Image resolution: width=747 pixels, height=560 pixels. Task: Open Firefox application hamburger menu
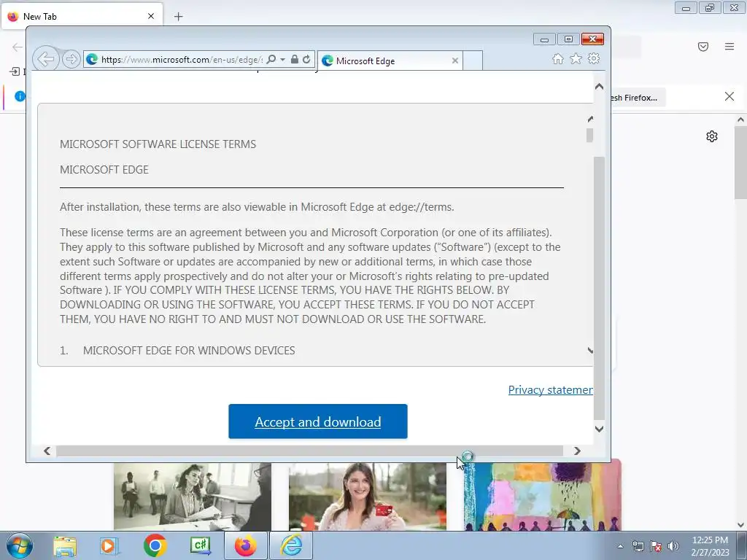click(x=729, y=47)
